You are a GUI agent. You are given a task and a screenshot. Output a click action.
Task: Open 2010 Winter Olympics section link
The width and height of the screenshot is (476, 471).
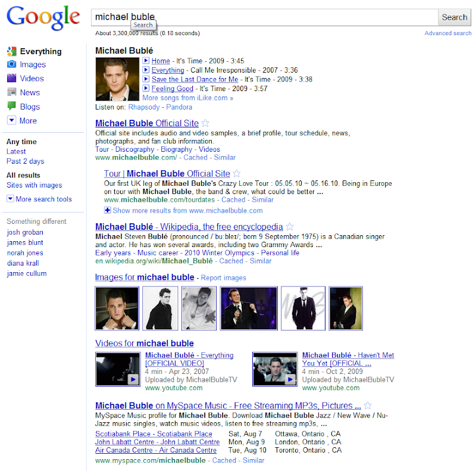pos(220,253)
